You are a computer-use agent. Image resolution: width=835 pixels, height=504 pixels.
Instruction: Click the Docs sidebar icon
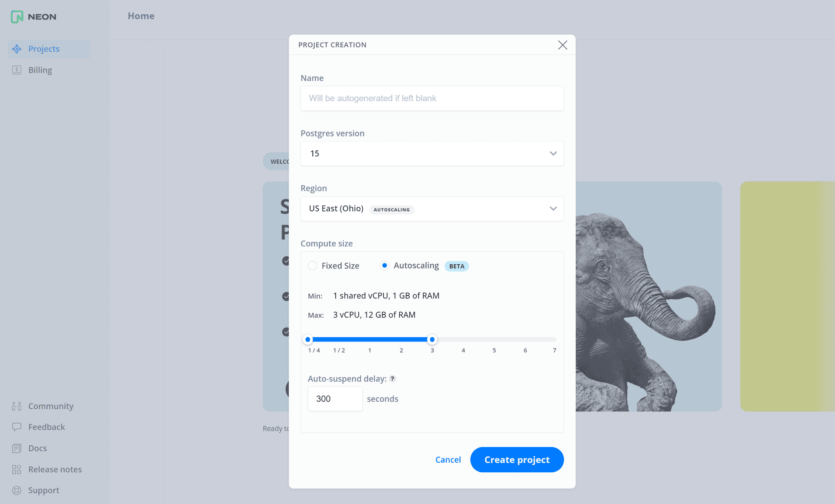click(x=17, y=448)
